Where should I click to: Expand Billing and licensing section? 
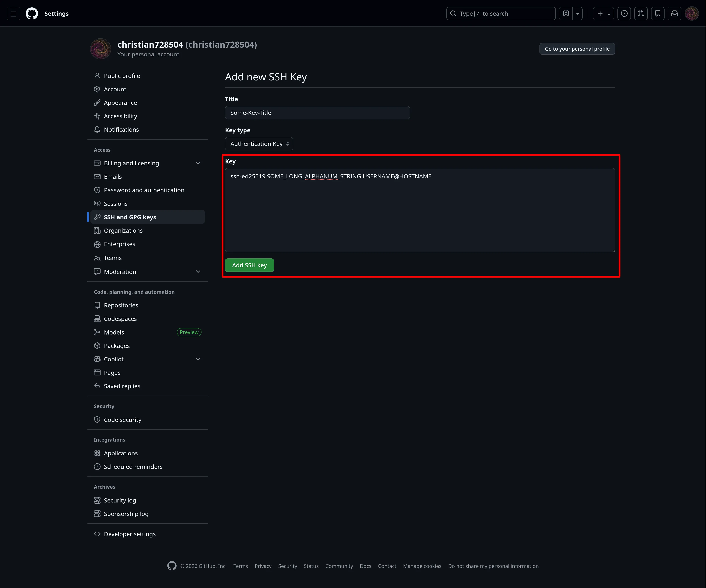pyautogui.click(x=198, y=163)
